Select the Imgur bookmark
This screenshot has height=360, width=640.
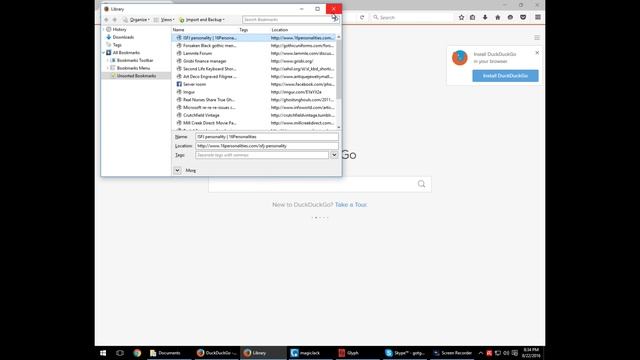point(254,92)
